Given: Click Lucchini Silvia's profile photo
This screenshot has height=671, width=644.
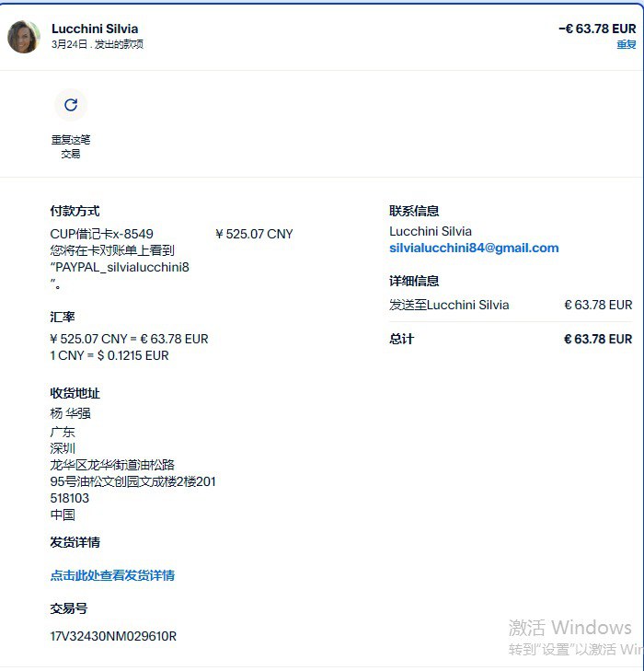Looking at the screenshot, I should pyautogui.click(x=24, y=37).
